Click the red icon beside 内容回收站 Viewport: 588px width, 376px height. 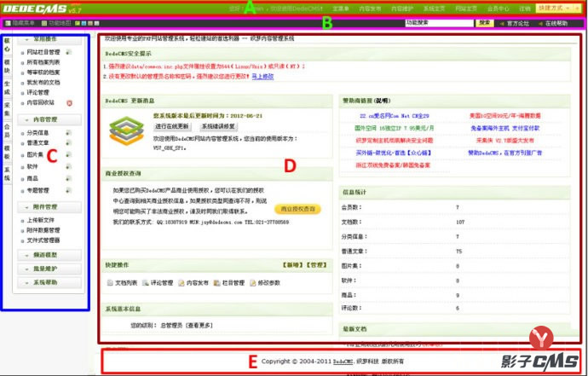tap(70, 103)
